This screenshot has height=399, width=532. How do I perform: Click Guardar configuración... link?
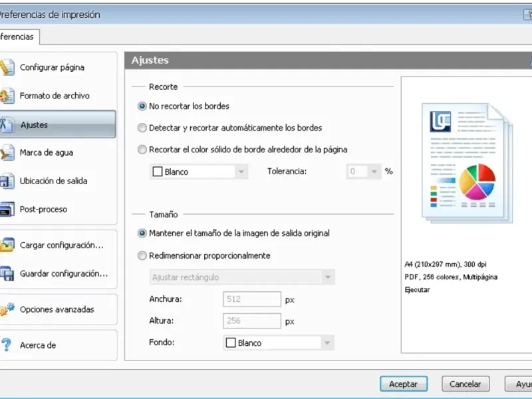pos(64,273)
